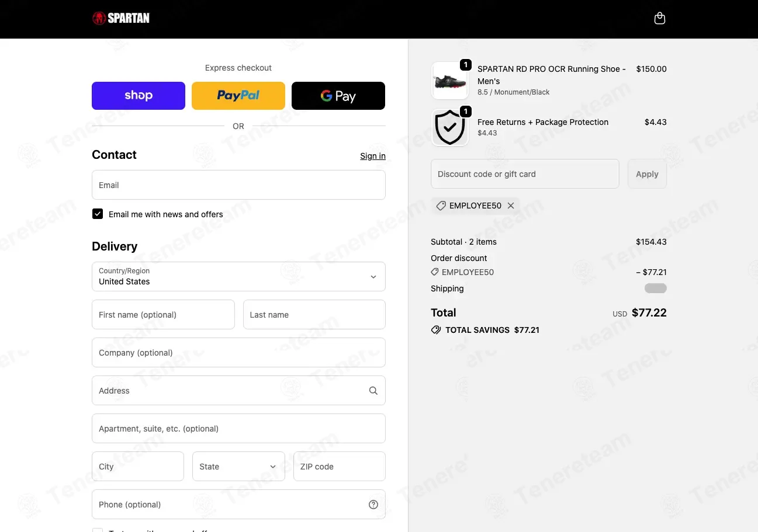The image size is (758, 532).
Task: Click the running shoe product thumbnail
Action: tap(450, 81)
